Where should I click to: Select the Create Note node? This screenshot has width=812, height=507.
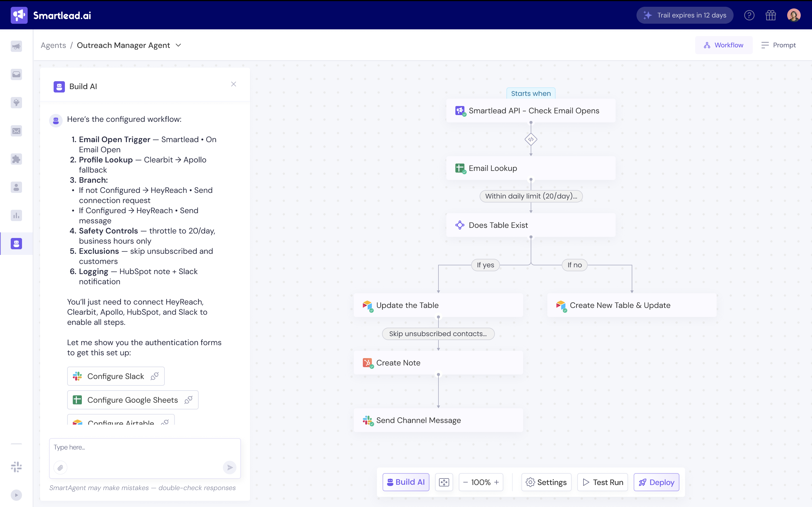[x=438, y=363]
